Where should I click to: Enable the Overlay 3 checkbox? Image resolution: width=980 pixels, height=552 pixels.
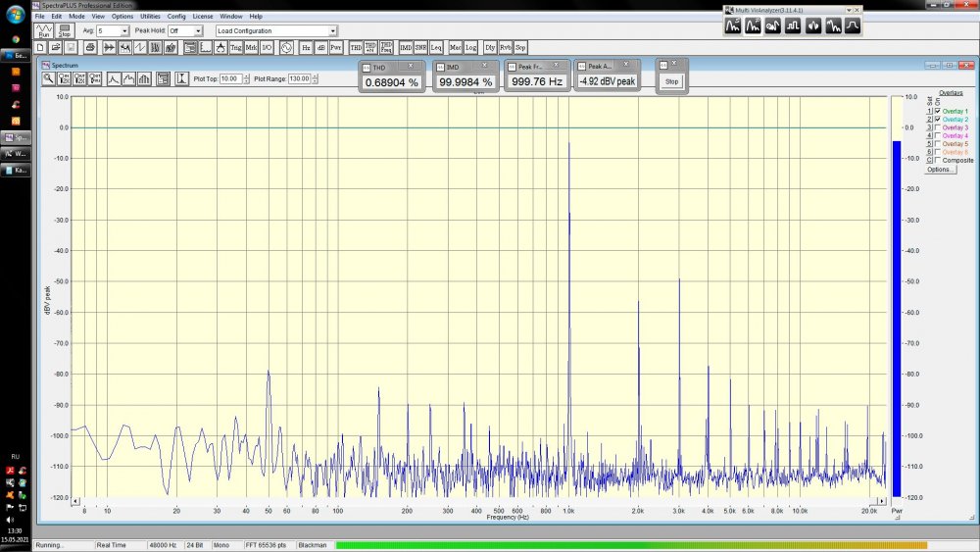(x=938, y=127)
